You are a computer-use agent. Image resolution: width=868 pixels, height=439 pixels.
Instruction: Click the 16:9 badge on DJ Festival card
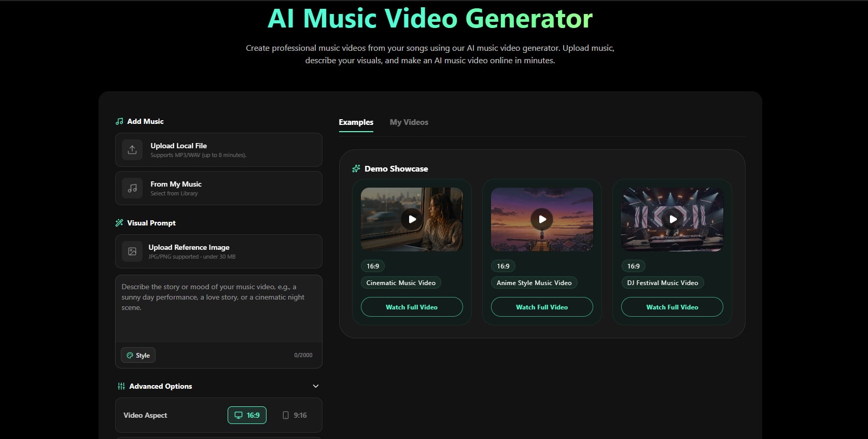click(x=633, y=266)
